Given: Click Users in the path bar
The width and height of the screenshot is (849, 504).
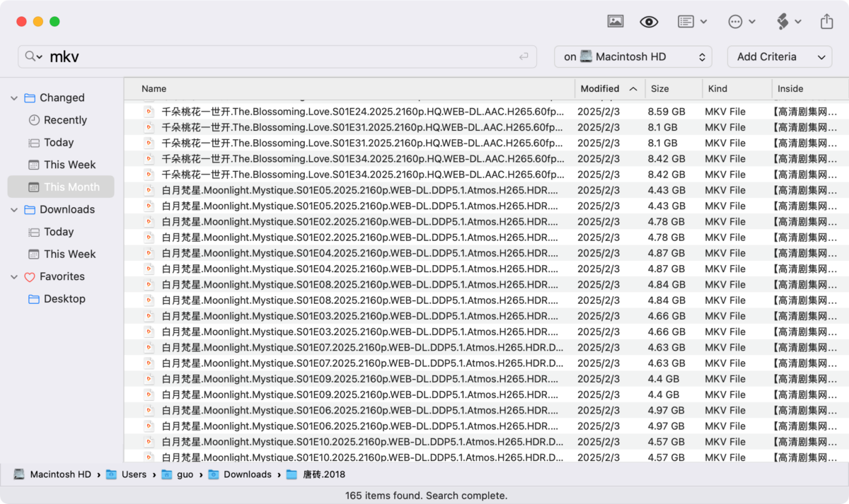Looking at the screenshot, I should pos(127,474).
